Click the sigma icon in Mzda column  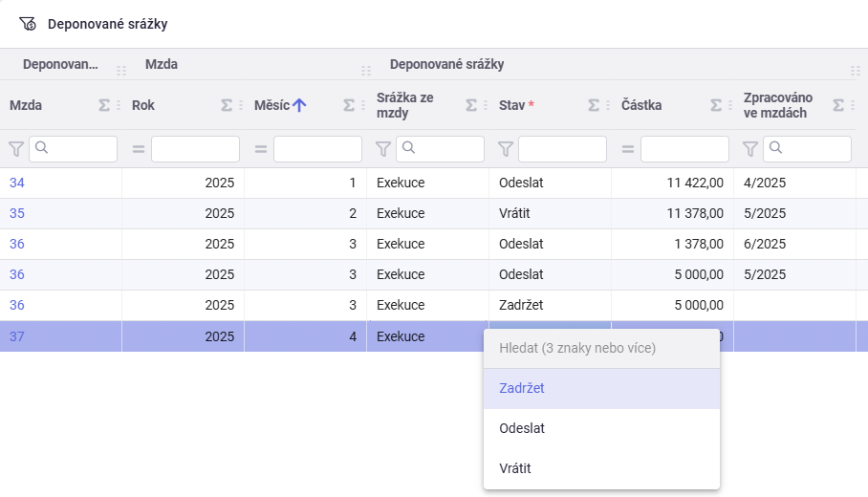pos(104,106)
